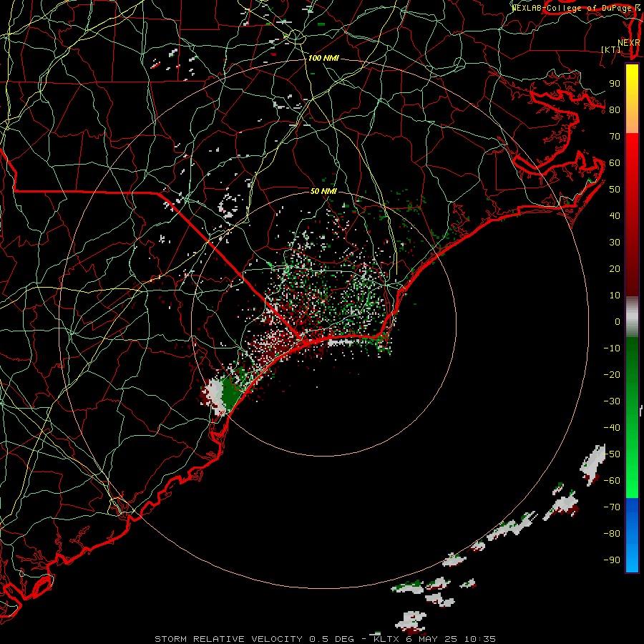Click the [KT] unit label above the scale
Viewport: 644px width, 644px height.
pyautogui.click(x=611, y=49)
